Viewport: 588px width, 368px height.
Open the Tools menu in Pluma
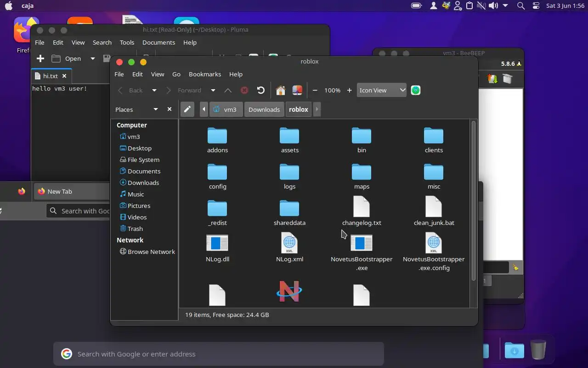tap(127, 42)
